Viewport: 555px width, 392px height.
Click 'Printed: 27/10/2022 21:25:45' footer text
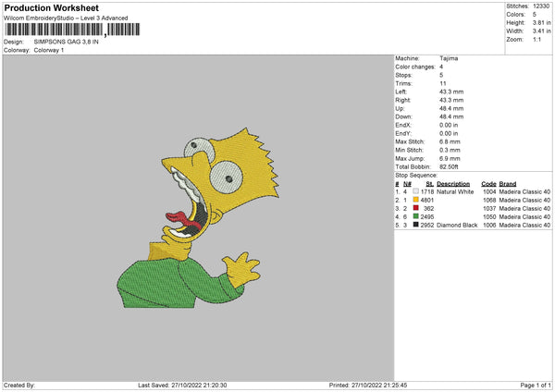point(368,386)
